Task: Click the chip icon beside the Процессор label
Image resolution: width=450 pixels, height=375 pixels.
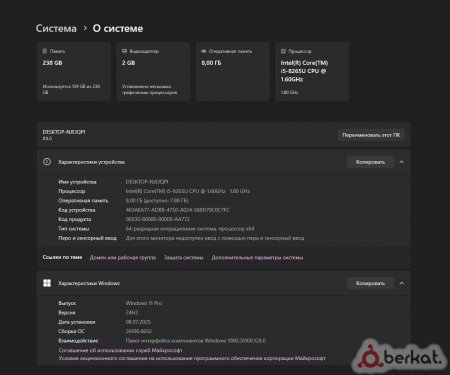Action: coord(283,51)
